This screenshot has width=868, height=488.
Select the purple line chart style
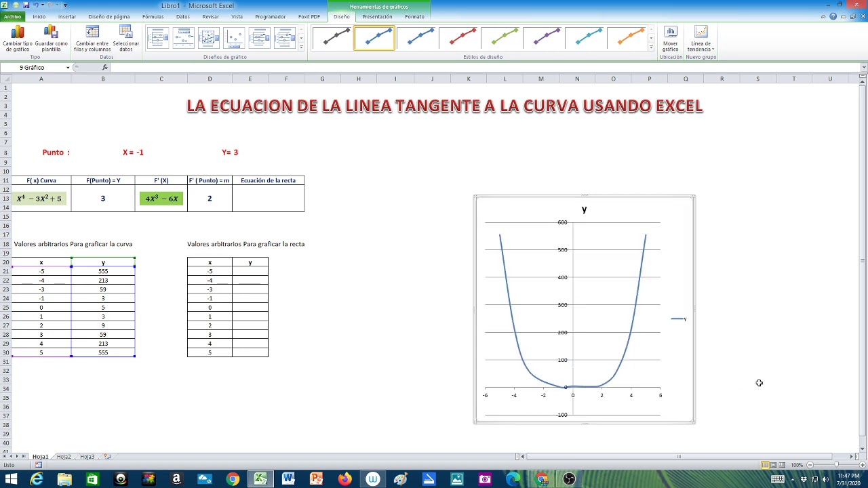point(542,38)
